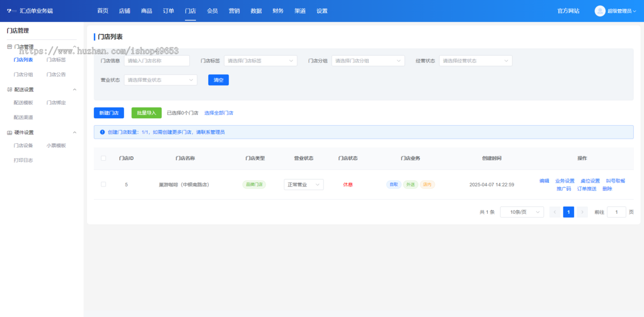The height and width of the screenshot is (317, 644).
Task: Click the 官方网站 link
Action: (x=568, y=11)
